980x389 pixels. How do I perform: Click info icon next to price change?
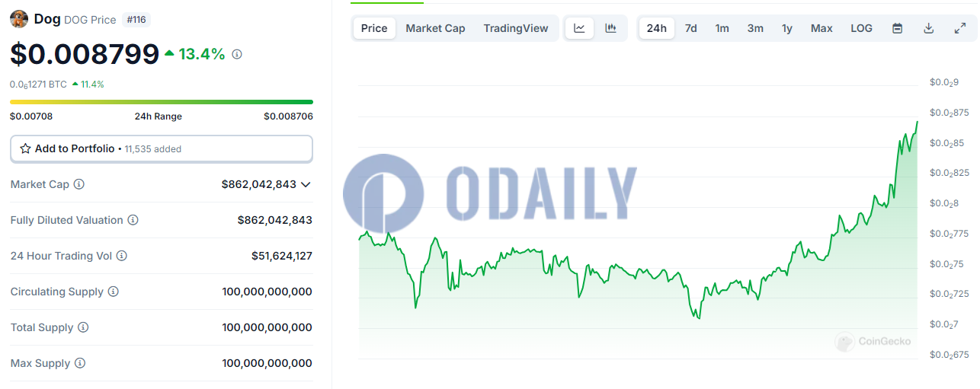(237, 54)
